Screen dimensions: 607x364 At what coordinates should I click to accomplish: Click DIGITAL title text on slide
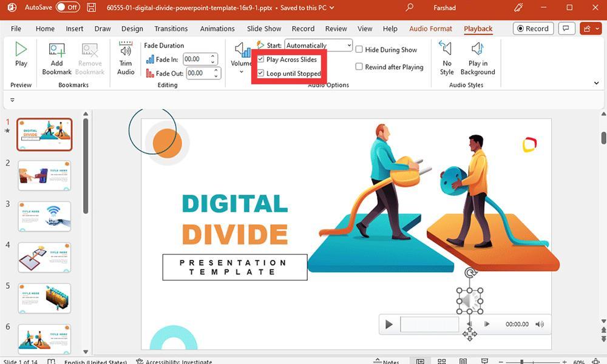235,204
